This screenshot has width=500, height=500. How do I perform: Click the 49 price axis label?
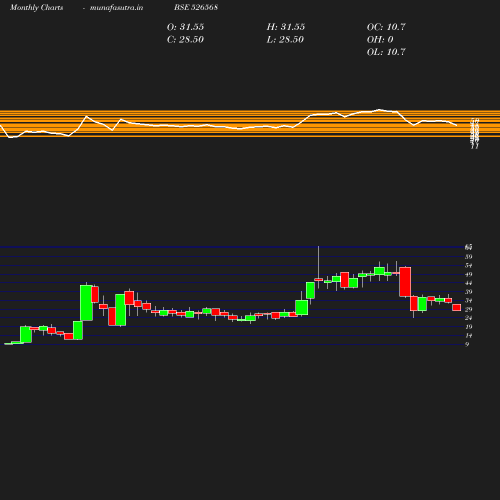(x=469, y=274)
